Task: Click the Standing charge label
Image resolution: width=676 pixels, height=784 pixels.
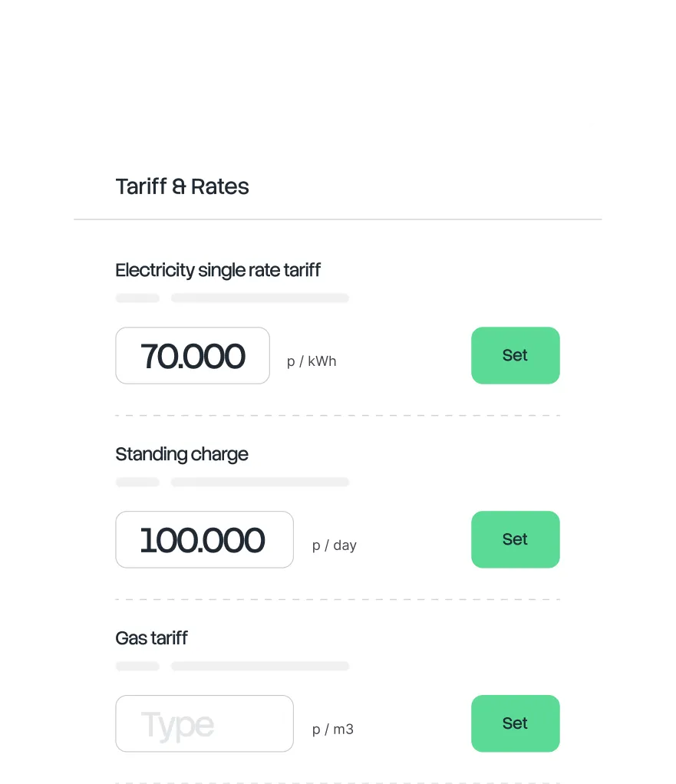Action: 182,454
